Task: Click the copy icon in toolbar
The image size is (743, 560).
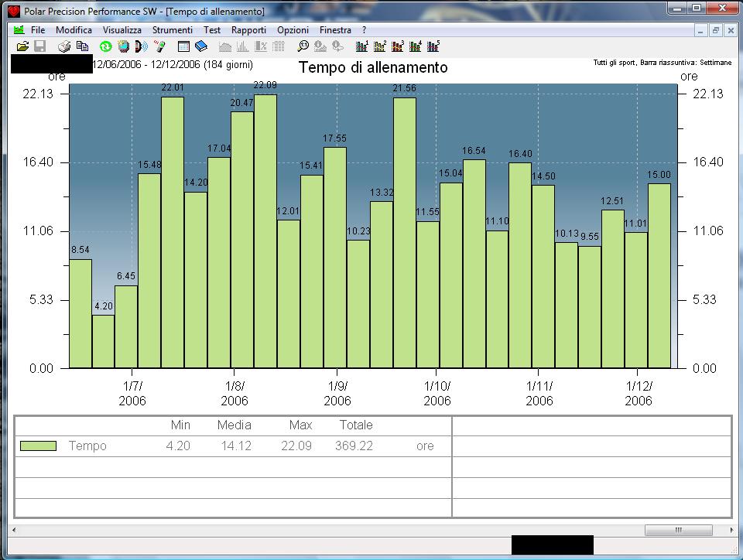Action: pos(82,46)
